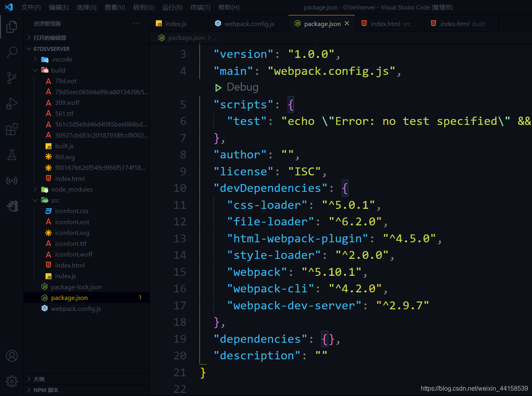
Task: Open the Manage gear settings icon
Action: coord(12,381)
